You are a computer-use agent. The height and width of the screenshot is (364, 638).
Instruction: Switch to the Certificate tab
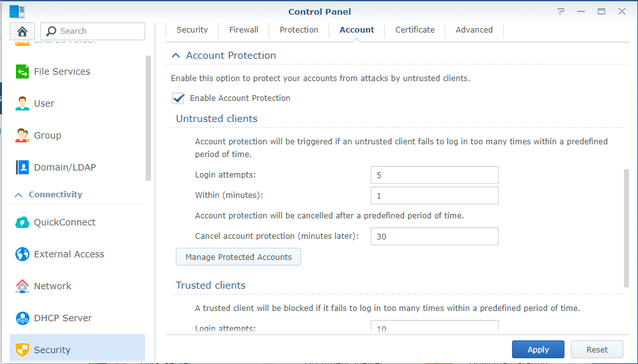tap(414, 30)
